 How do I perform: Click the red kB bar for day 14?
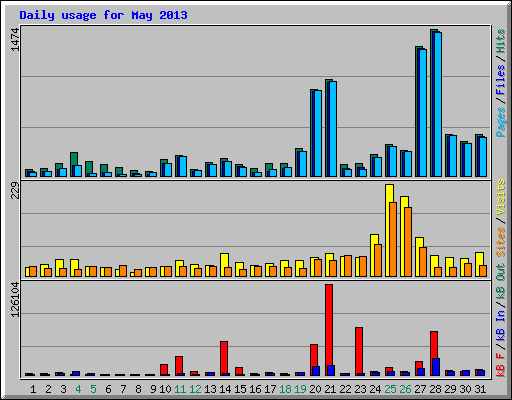pyautogui.click(x=224, y=358)
